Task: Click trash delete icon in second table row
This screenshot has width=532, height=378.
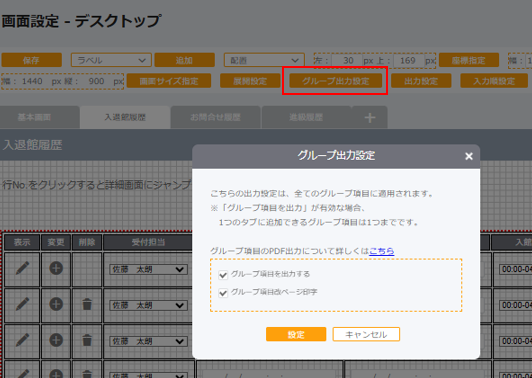Action: click(x=87, y=304)
